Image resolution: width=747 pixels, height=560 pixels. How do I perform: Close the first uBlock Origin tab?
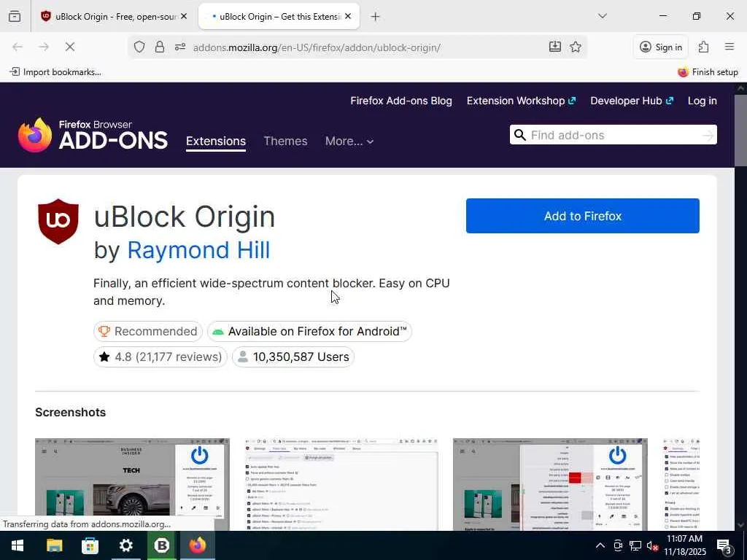point(184,16)
